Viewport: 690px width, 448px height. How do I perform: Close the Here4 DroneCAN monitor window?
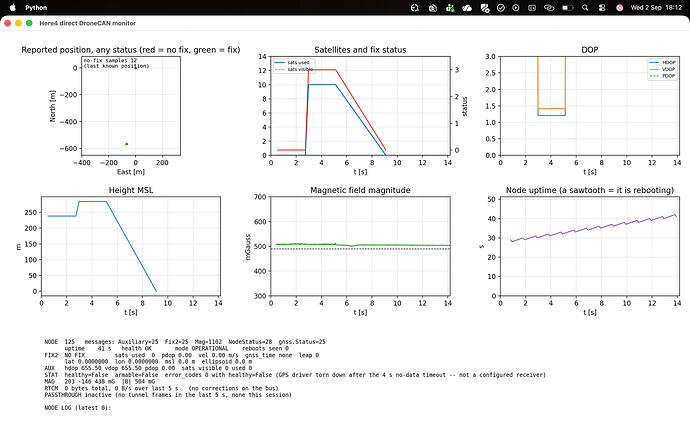coord(7,23)
